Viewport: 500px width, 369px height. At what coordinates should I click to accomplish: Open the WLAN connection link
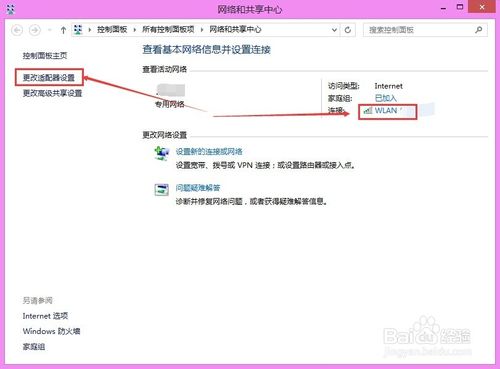386,111
